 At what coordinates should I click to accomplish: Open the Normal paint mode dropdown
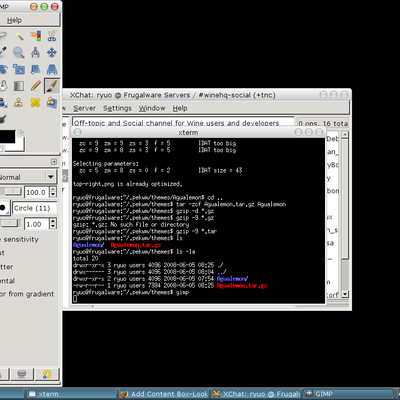point(28,177)
